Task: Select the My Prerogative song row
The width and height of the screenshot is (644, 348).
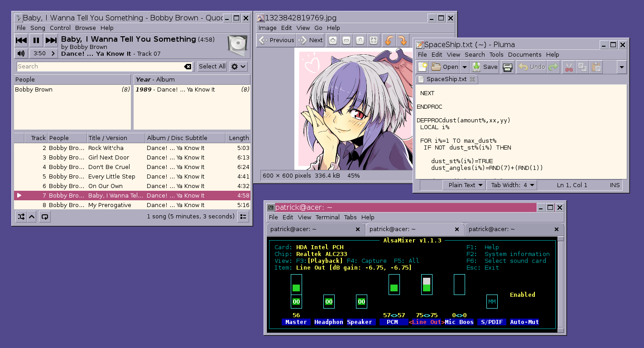Action: (132, 205)
